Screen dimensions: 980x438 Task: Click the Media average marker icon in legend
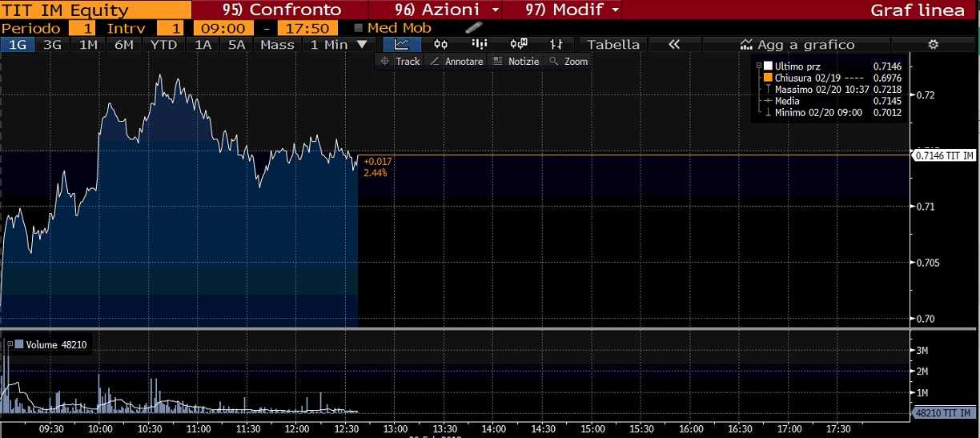click(x=767, y=101)
